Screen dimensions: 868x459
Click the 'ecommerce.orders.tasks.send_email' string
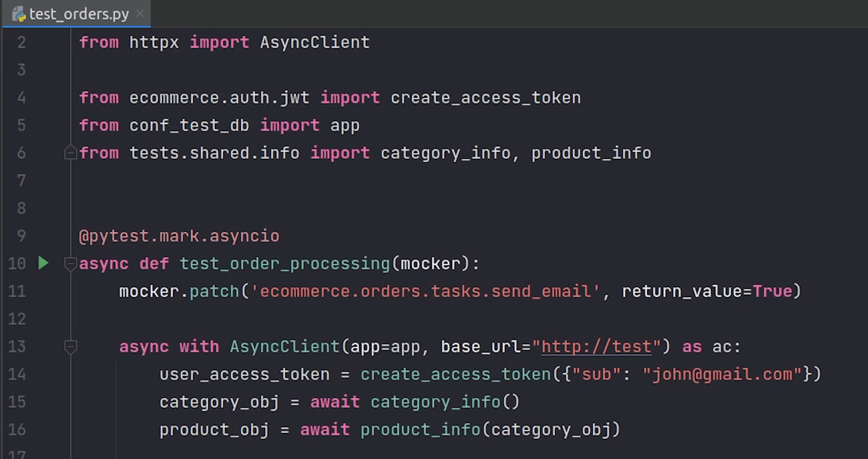425,291
